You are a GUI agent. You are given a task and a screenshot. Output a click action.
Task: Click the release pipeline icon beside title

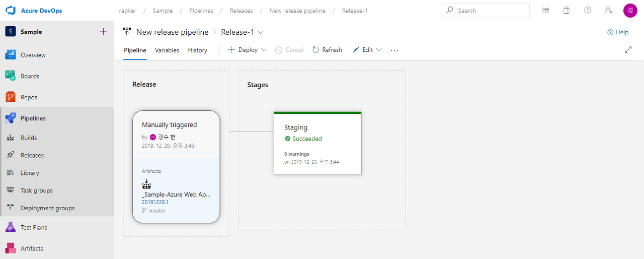(x=127, y=32)
